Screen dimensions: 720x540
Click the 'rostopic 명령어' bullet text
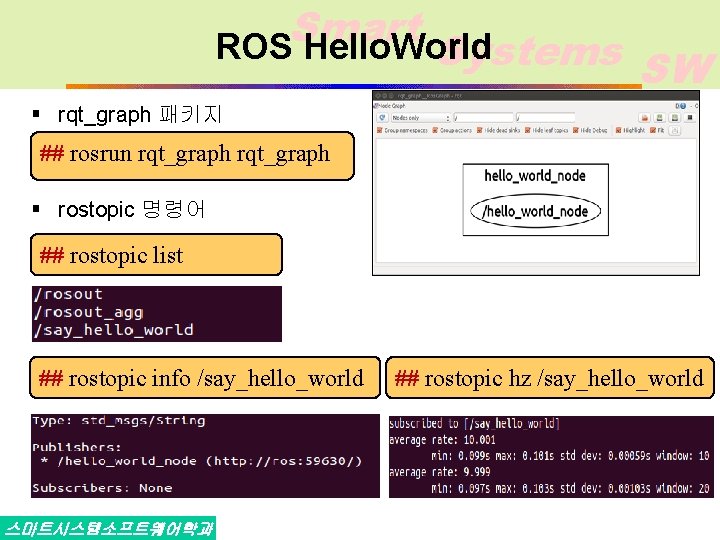pyautogui.click(x=131, y=209)
